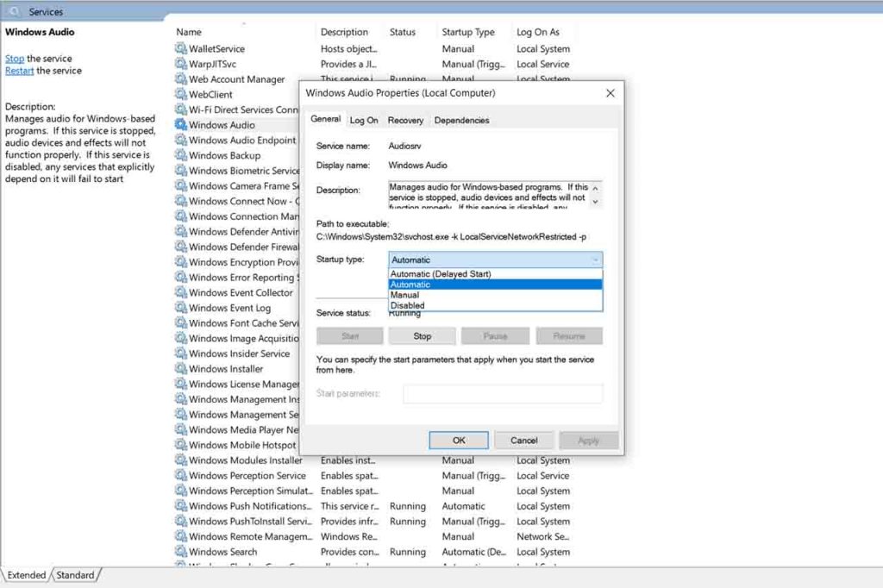The height and width of the screenshot is (588, 883).
Task: Click the WebClient service gear icon
Action: pyautogui.click(x=181, y=94)
